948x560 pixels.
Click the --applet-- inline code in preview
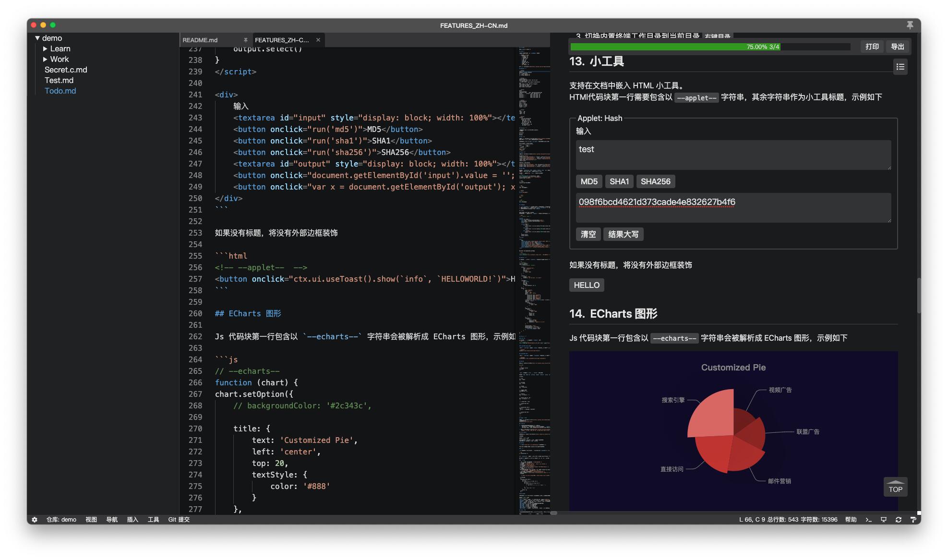coord(696,98)
